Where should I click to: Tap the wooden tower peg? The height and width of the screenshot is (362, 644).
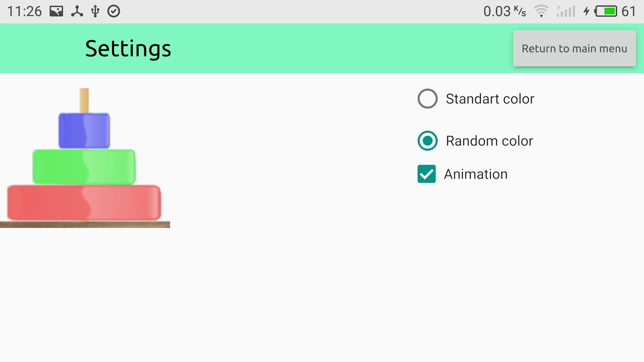[x=84, y=100]
